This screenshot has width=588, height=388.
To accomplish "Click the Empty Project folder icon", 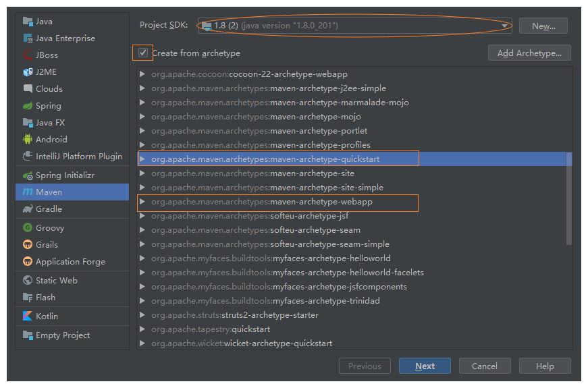I will 28,335.
